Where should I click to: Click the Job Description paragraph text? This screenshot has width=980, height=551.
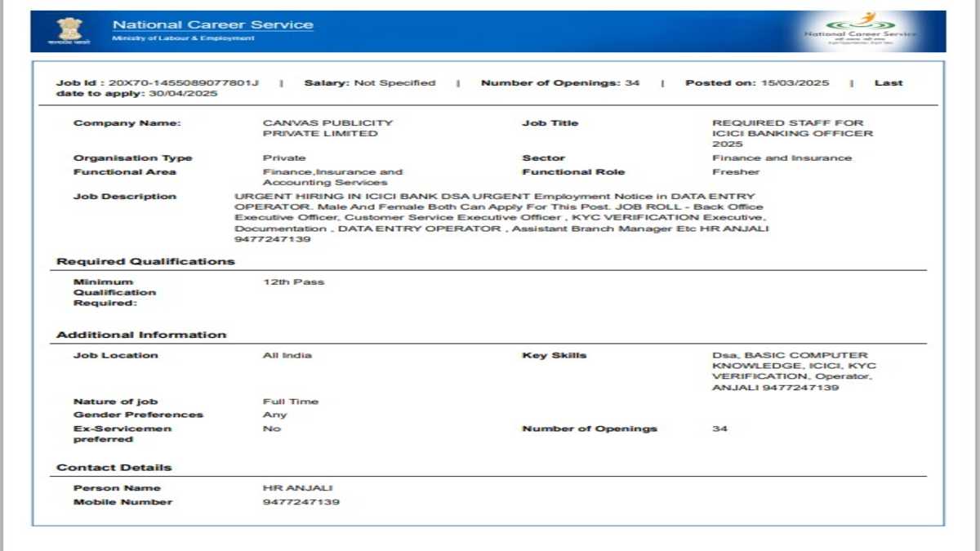click(x=501, y=218)
